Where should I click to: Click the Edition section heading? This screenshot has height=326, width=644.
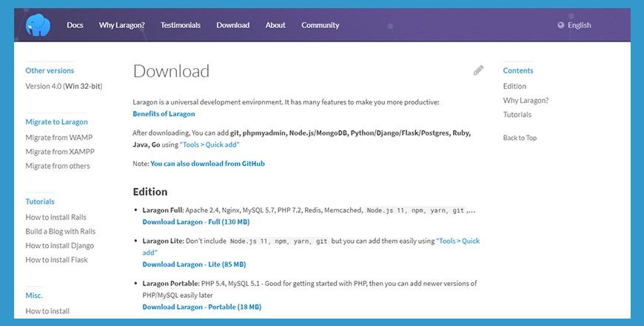(x=150, y=192)
